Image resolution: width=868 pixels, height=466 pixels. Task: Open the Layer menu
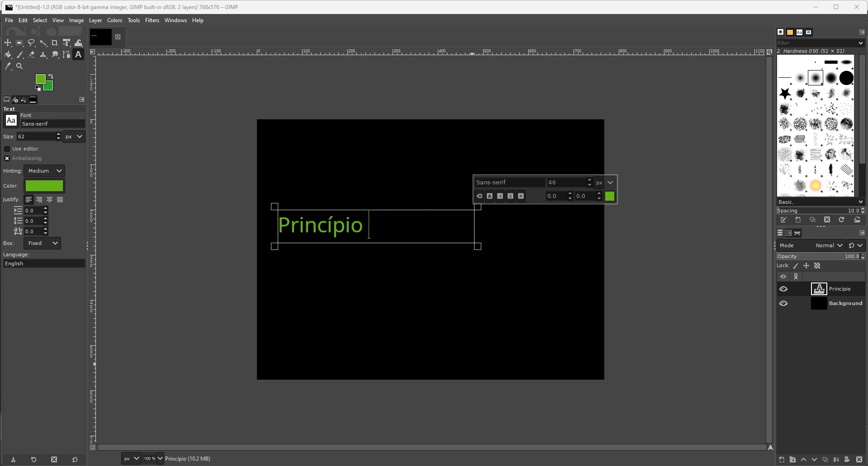[95, 20]
